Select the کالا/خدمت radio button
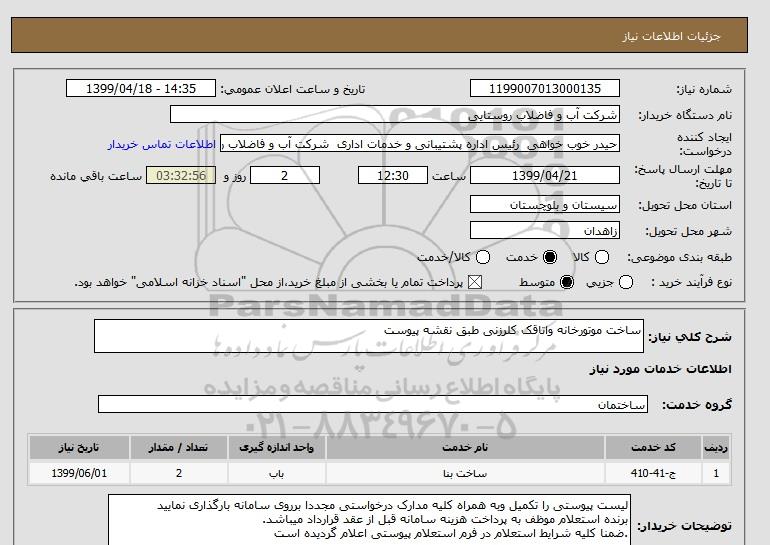770x545 pixels. tap(483, 257)
